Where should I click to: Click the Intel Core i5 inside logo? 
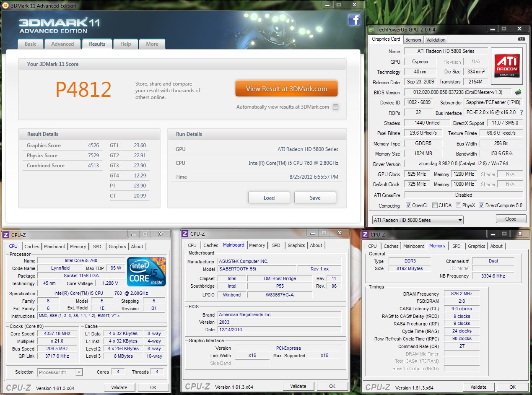tap(146, 272)
